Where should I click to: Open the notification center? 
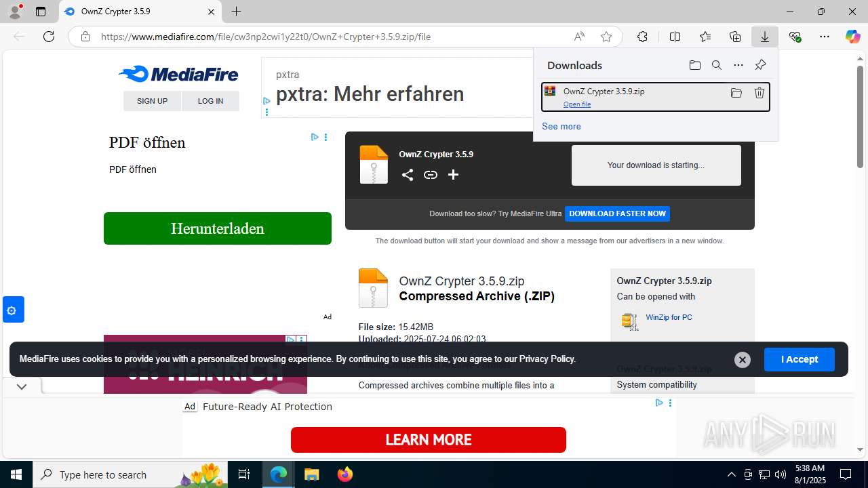846,474
